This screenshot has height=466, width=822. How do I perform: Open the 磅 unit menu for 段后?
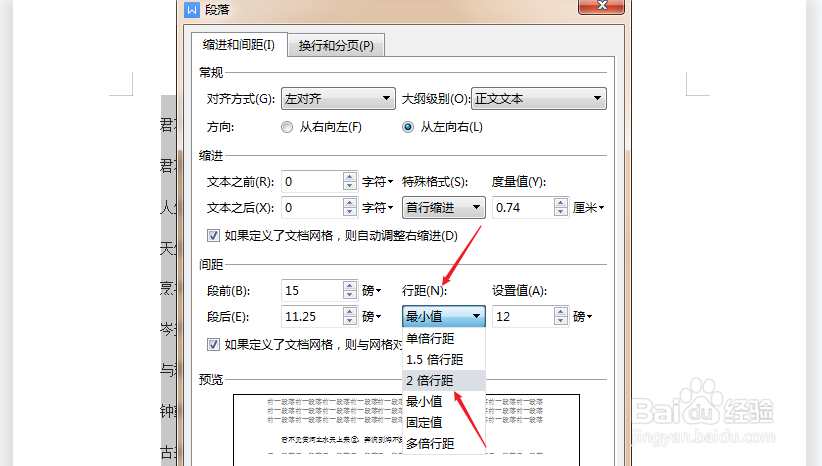pos(372,317)
